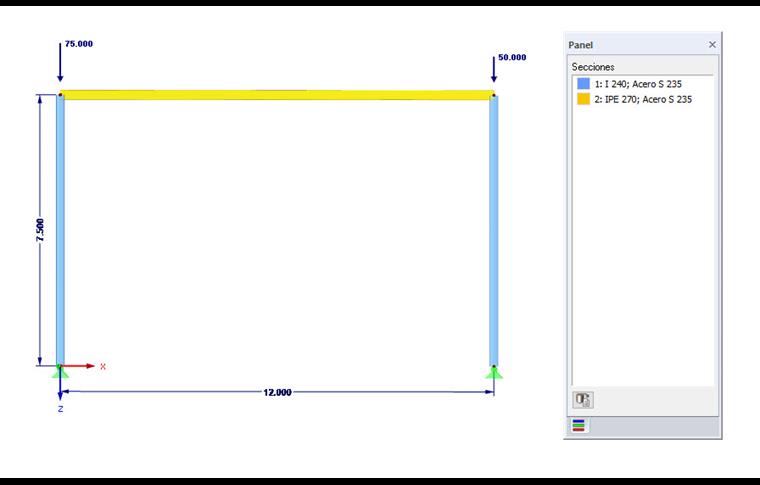Open the panel settings icon button

pos(583,400)
